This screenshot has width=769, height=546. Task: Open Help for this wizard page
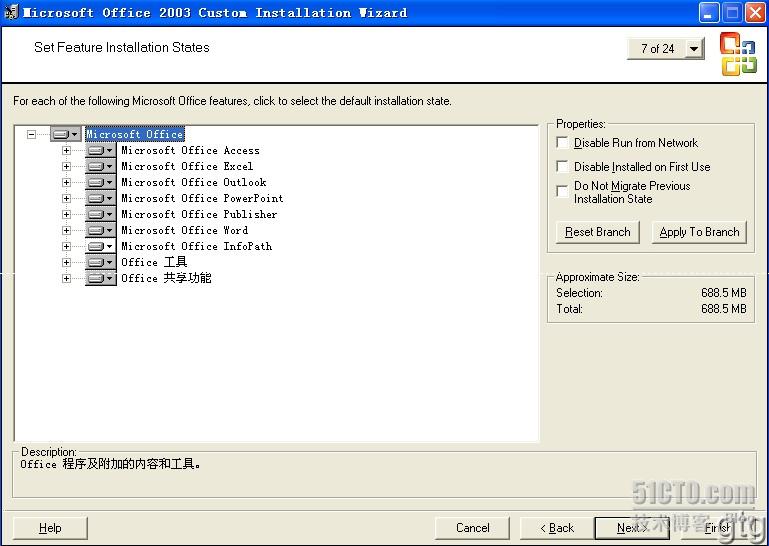click(x=50, y=528)
